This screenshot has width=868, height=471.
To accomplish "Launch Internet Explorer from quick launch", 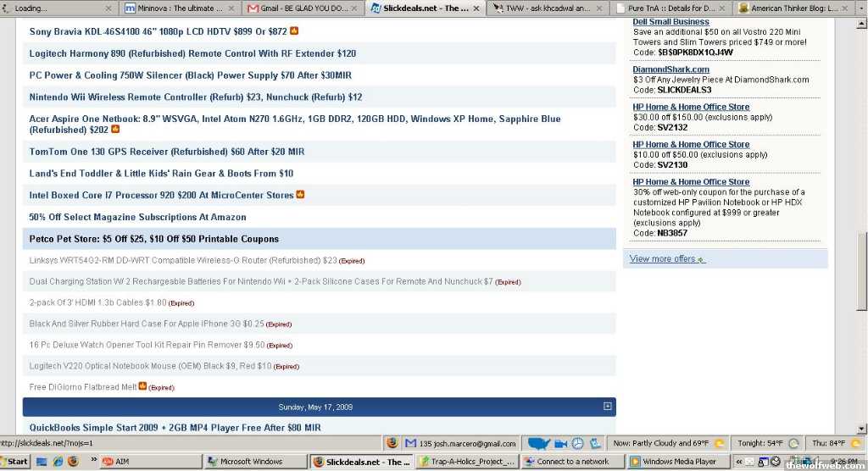I will click(58, 461).
